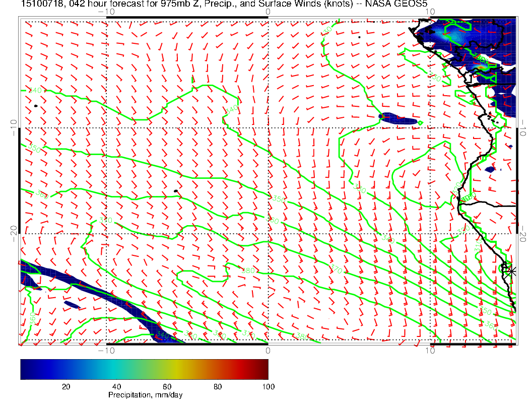
Task: Click the colorbar at the 20 tick
Action: pyautogui.click(x=65, y=369)
